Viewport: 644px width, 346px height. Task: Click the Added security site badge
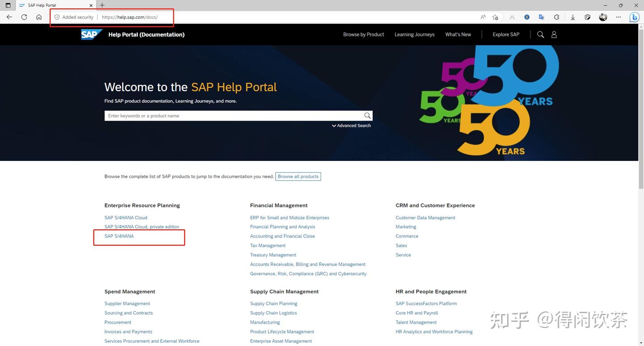(x=74, y=17)
